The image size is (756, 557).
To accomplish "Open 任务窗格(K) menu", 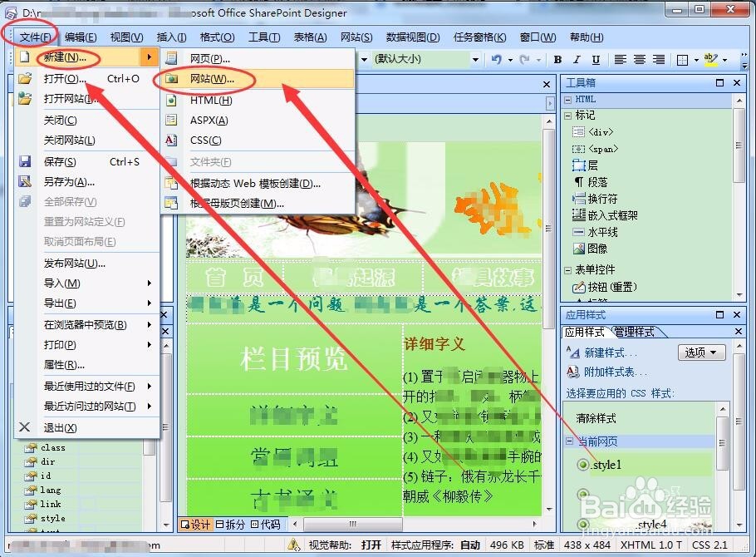I will pyautogui.click(x=479, y=37).
